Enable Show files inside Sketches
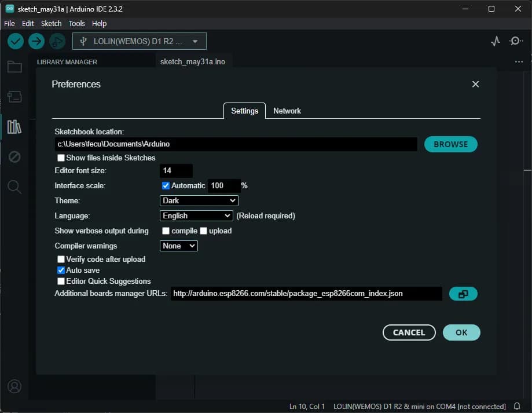This screenshot has height=413, width=532. (61, 158)
